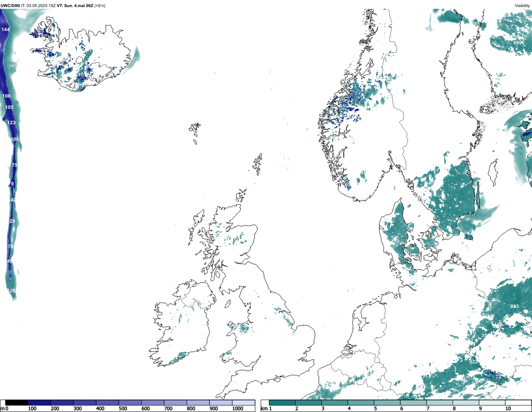
Task: Click the 500–600 m legend swatch
Action: [x=130, y=403]
